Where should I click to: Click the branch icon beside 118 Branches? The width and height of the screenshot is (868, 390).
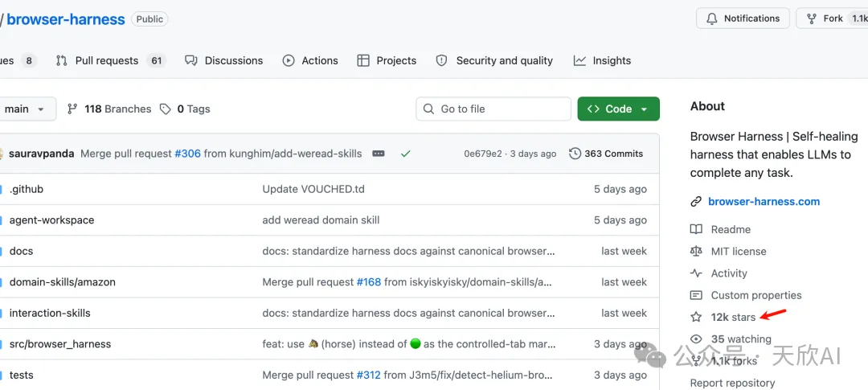point(72,109)
